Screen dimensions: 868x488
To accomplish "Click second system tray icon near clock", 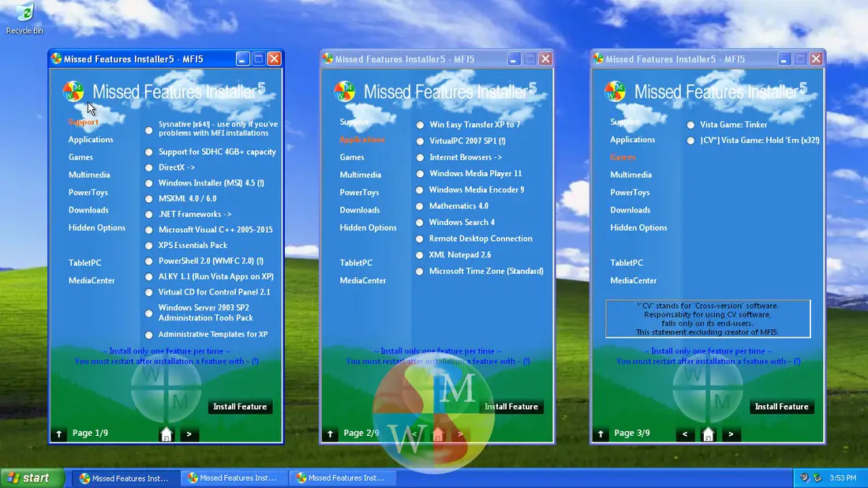I will coord(817,478).
